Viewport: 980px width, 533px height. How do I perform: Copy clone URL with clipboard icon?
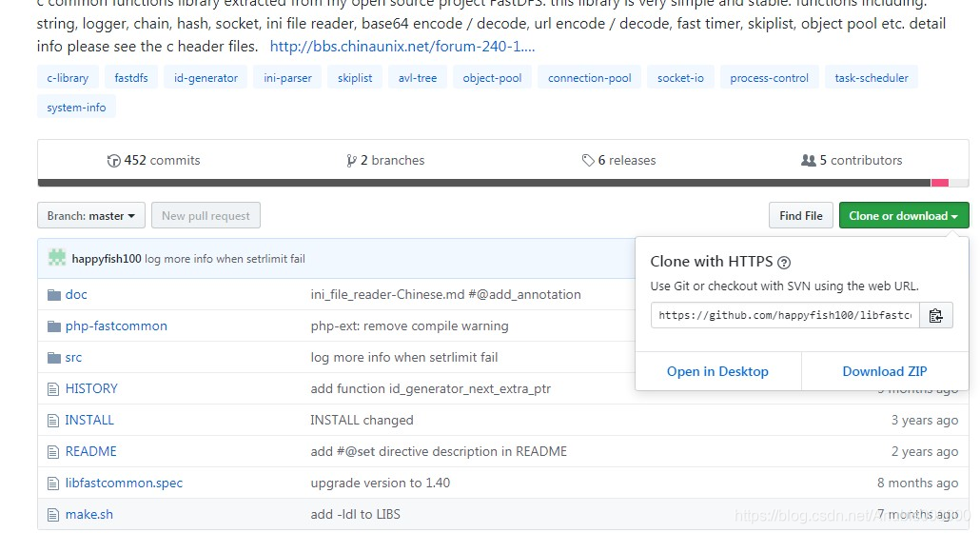(935, 316)
